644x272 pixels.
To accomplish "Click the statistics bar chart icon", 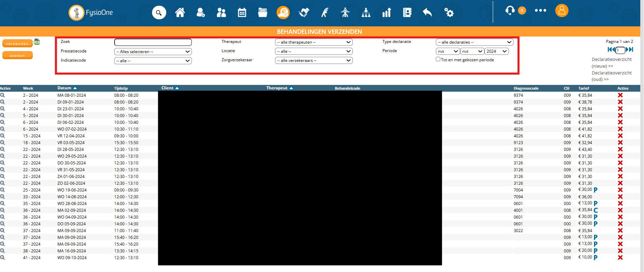I will click(387, 13).
